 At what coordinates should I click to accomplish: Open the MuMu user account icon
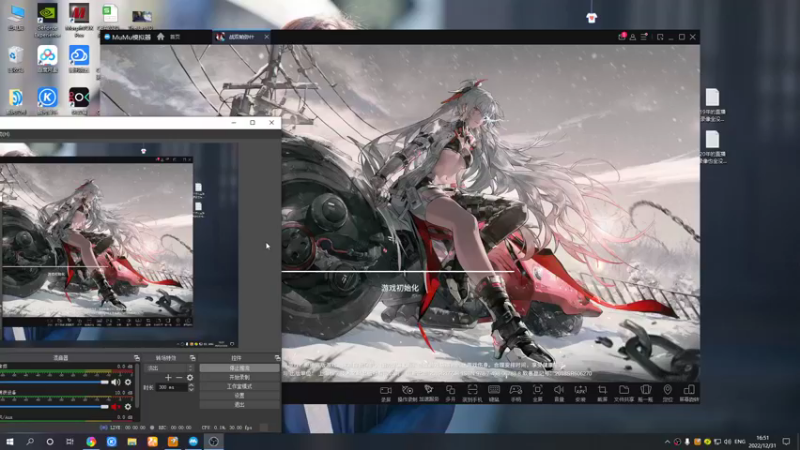coord(633,37)
